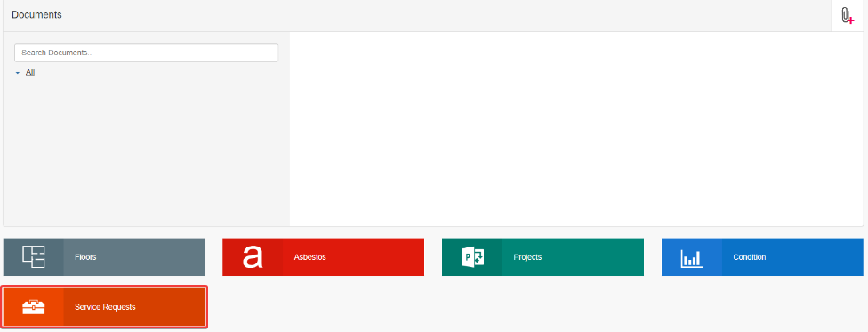Click the red highlighted border of Service Requests
This screenshot has height=332, width=868.
click(105, 287)
